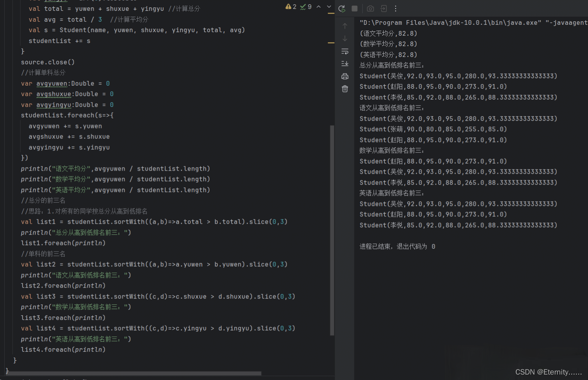
Task: Click code line source.close()
Action: coord(48,62)
